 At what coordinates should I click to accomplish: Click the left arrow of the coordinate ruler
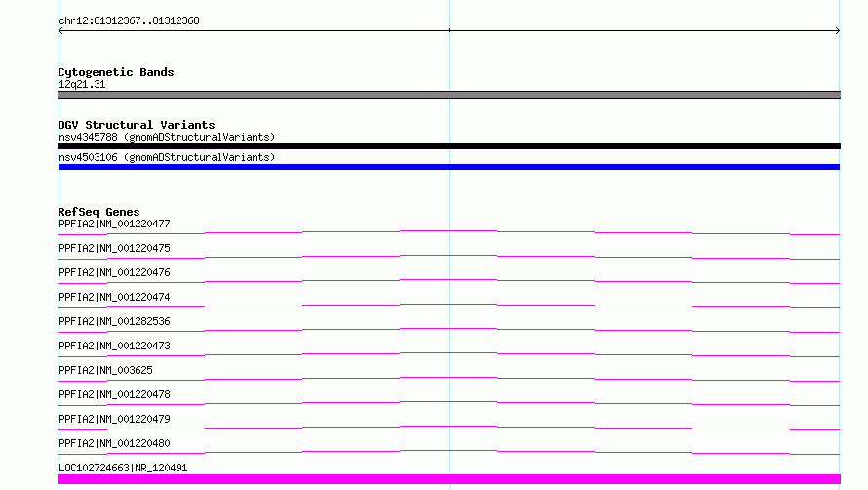tap(60, 31)
